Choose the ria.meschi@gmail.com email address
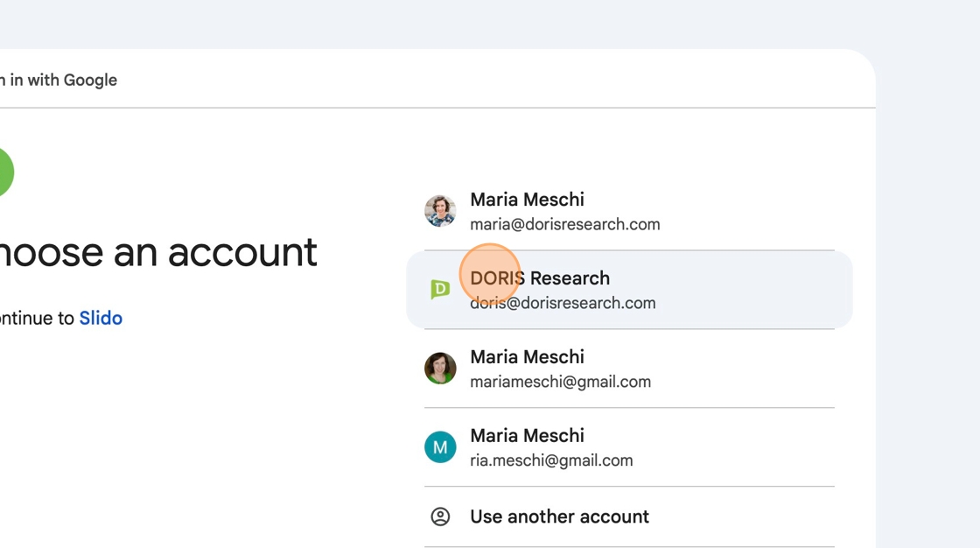 (x=551, y=461)
